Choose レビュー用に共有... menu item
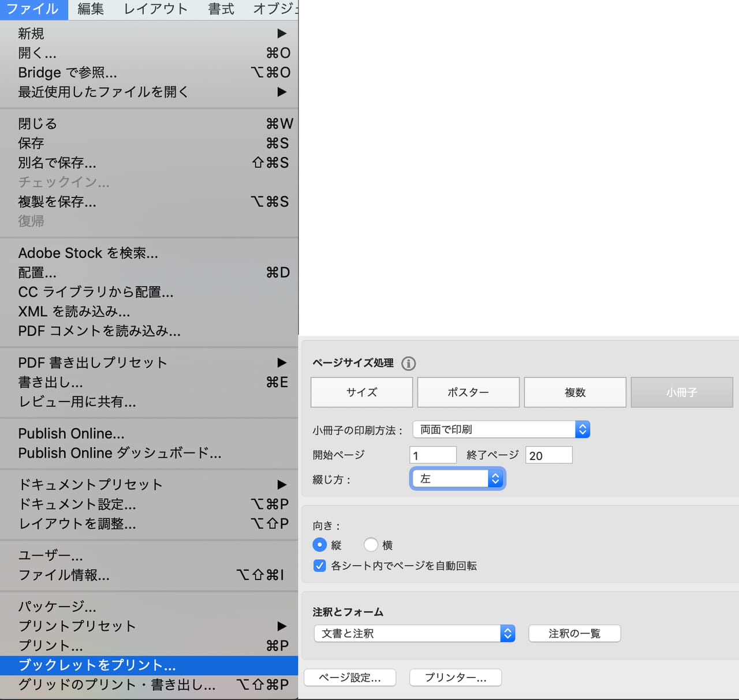The image size is (739, 700). 149,402
